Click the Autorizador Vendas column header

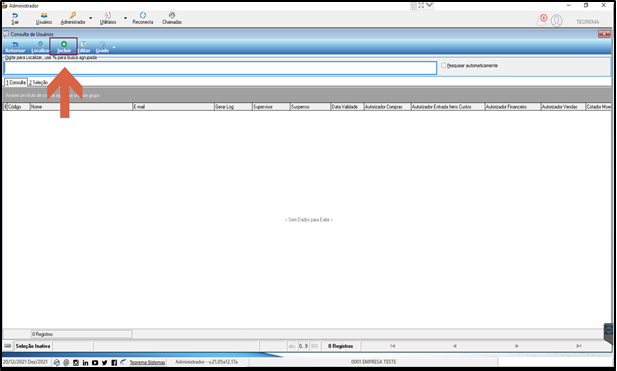point(563,107)
